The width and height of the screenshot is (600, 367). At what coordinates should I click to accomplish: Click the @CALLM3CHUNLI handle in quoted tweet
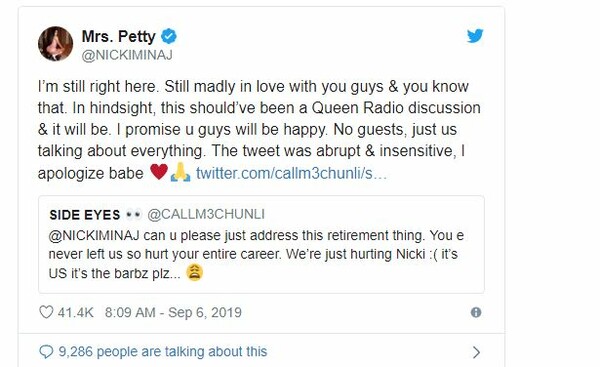(206, 214)
